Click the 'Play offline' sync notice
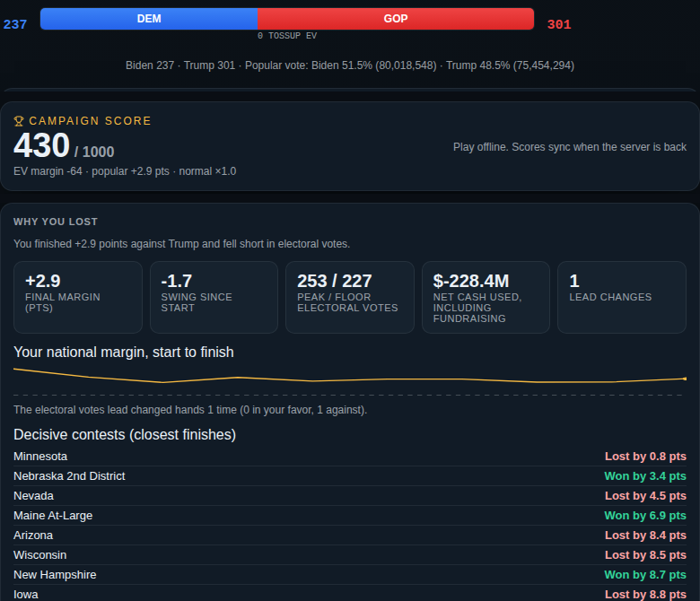The image size is (700, 601). click(570, 147)
